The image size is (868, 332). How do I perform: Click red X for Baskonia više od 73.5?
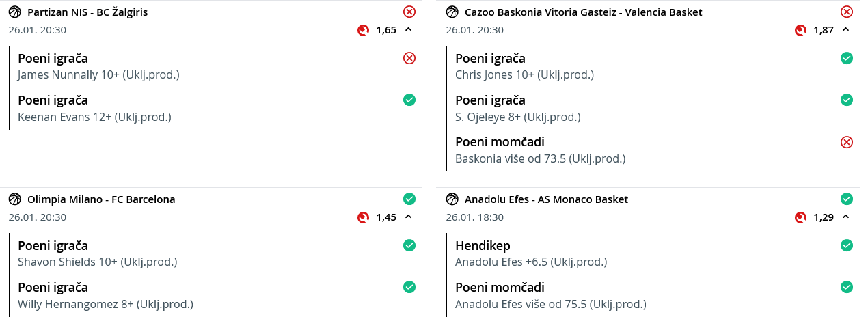[847, 142]
